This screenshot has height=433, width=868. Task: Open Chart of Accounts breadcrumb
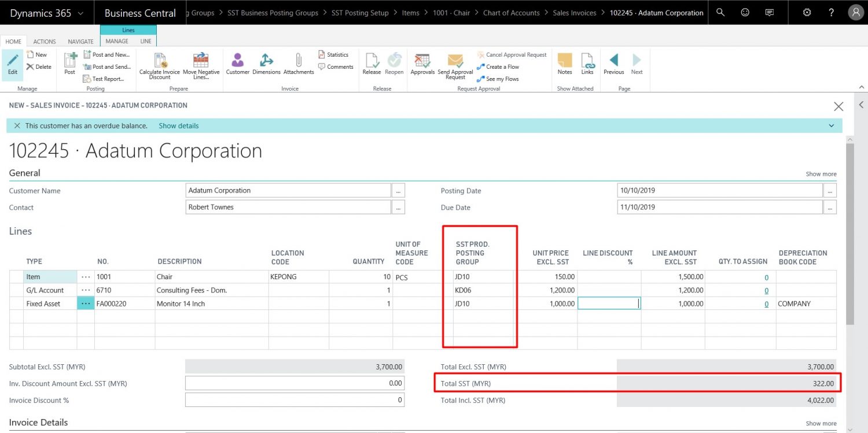pyautogui.click(x=512, y=13)
